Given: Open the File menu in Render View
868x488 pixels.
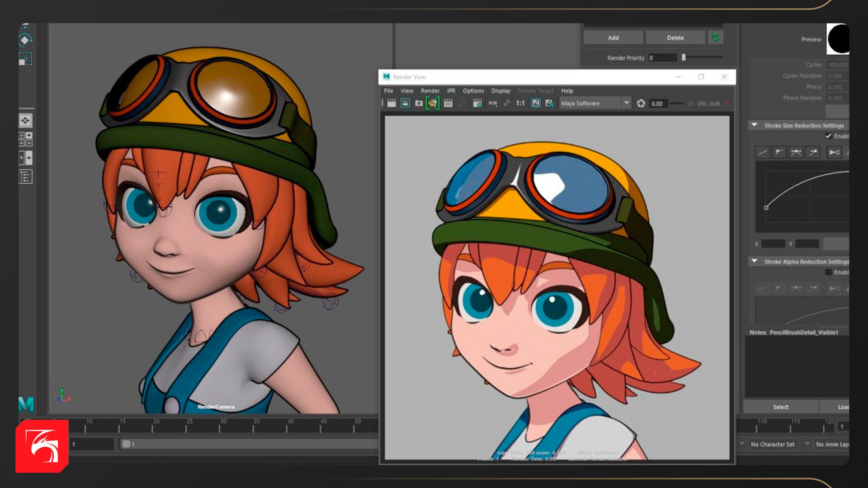Looking at the screenshot, I should coord(388,91).
